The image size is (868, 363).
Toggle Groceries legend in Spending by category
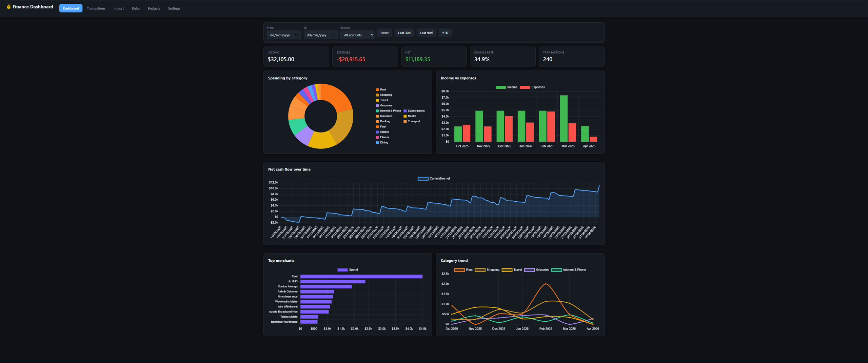[384, 105]
